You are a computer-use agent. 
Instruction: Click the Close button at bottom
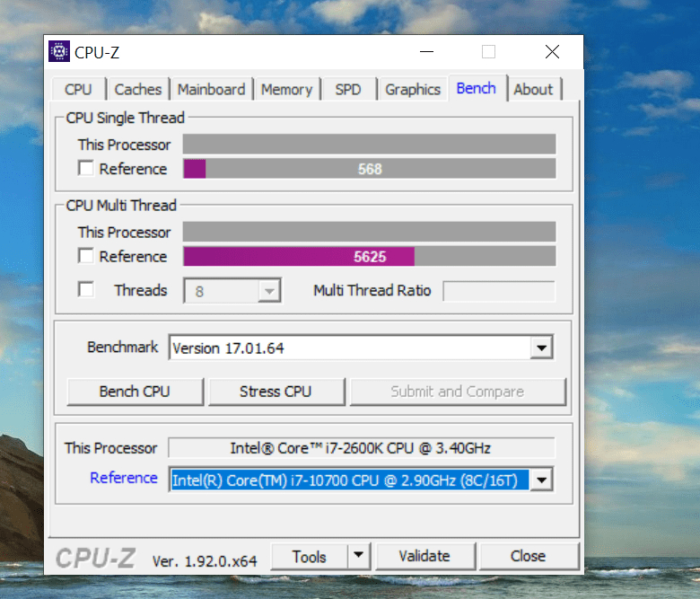(x=529, y=557)
